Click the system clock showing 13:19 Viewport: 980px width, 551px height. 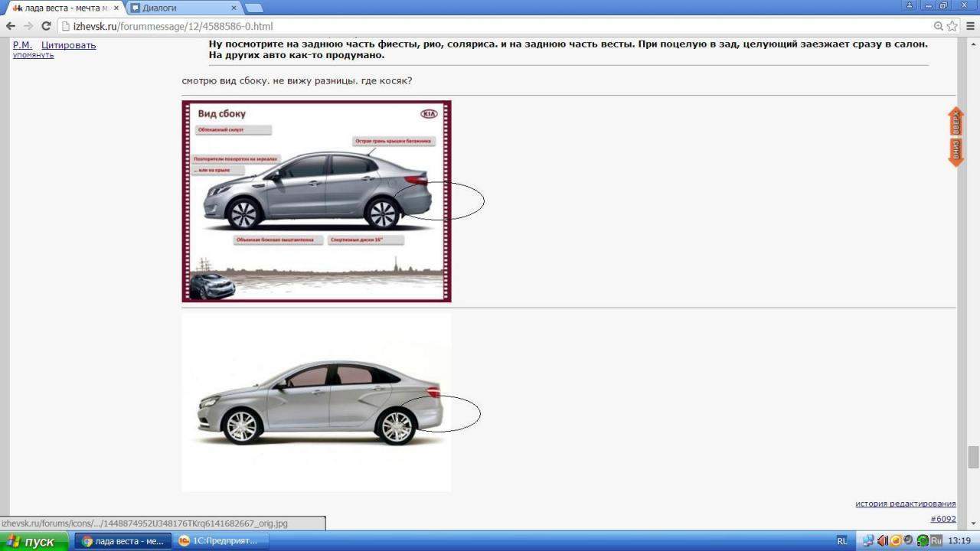point(959,541)
